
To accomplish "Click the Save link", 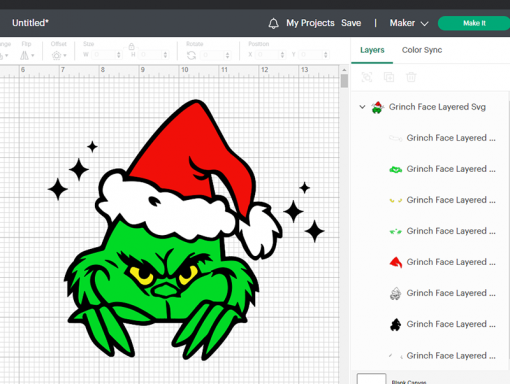I will (x=351, y=23).
